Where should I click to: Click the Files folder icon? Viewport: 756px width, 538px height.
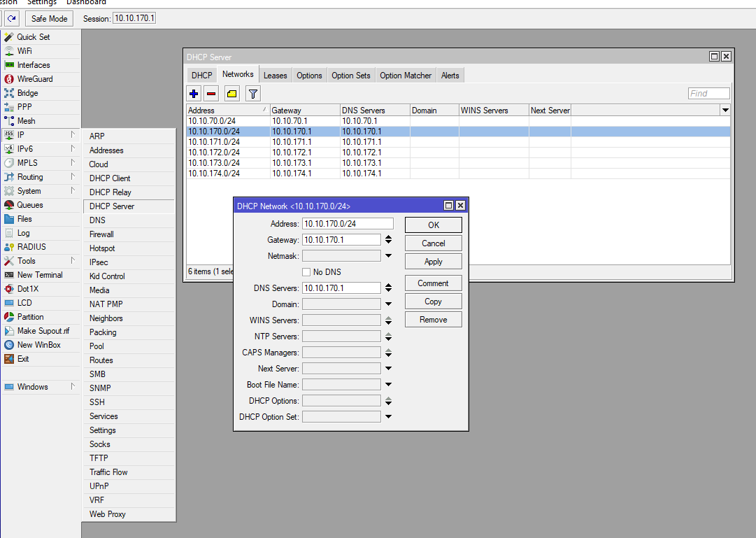coord(9,218)
